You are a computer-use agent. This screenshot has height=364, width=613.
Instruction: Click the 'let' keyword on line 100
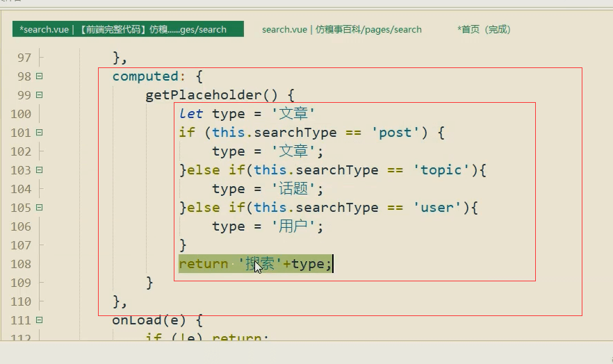[x=190, y=114]
